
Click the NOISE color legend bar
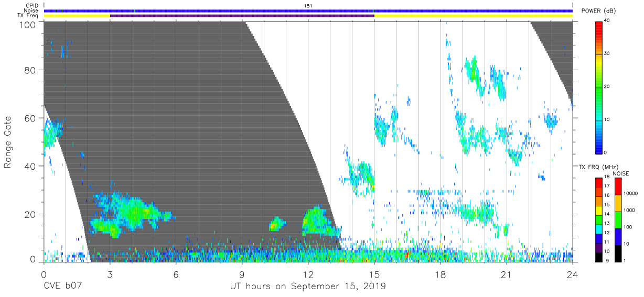point(619,219)
